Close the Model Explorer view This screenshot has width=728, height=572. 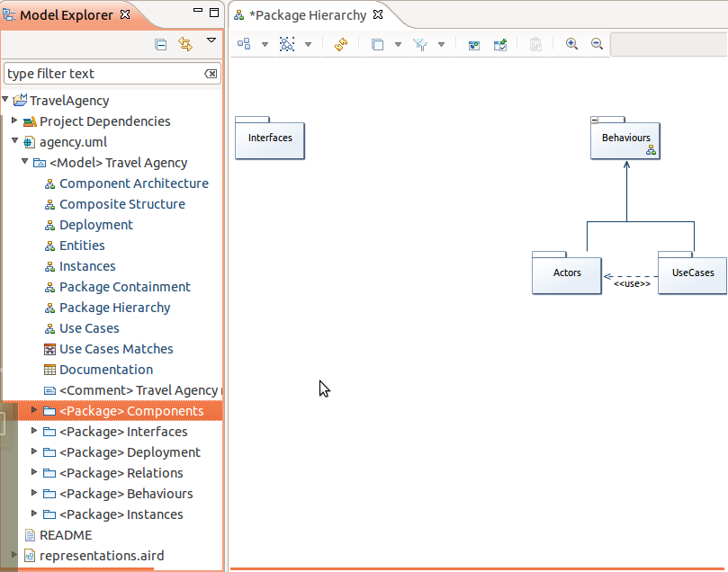125,15
